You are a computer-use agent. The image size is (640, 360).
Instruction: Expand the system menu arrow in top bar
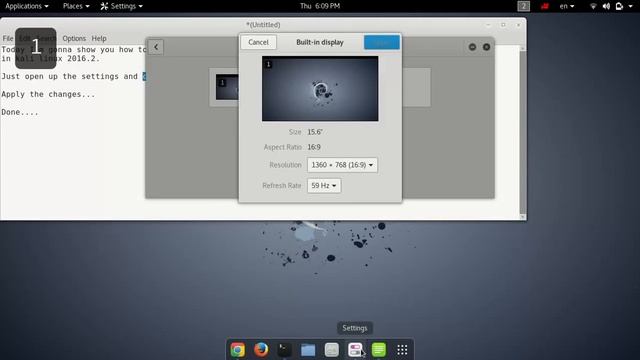[631, 6]
